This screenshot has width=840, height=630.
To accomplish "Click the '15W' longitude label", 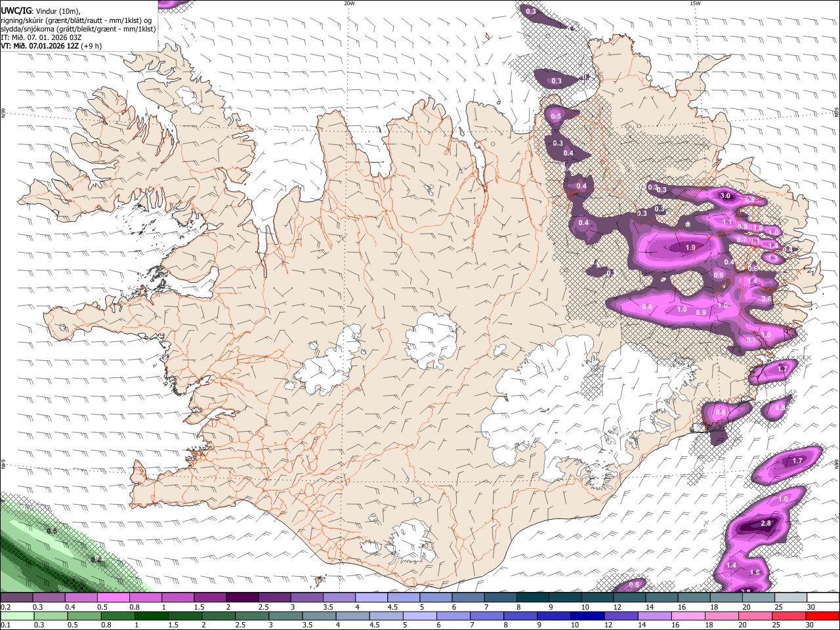I will [x=695, y=3].
